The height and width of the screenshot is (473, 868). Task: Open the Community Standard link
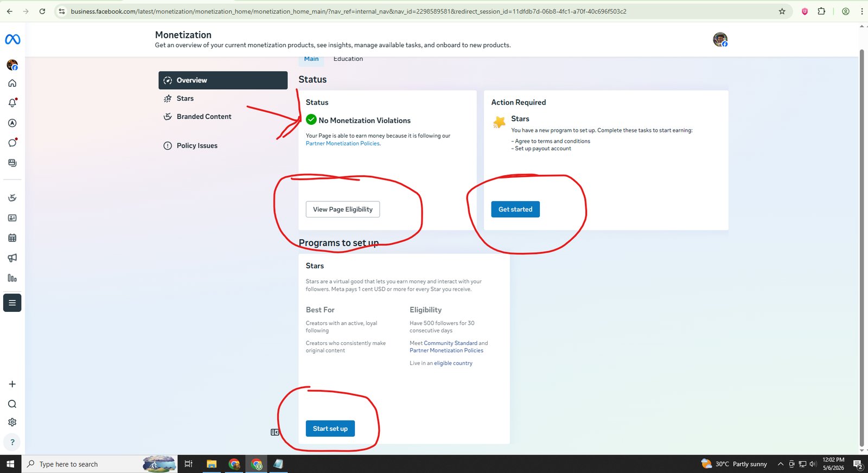(x=450, y=343)
